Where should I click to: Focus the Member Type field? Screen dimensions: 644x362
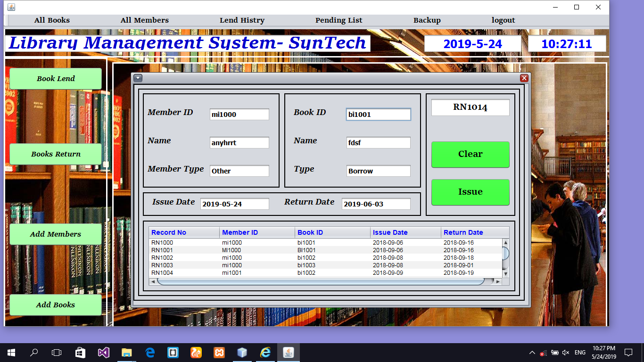coord(239,171)
